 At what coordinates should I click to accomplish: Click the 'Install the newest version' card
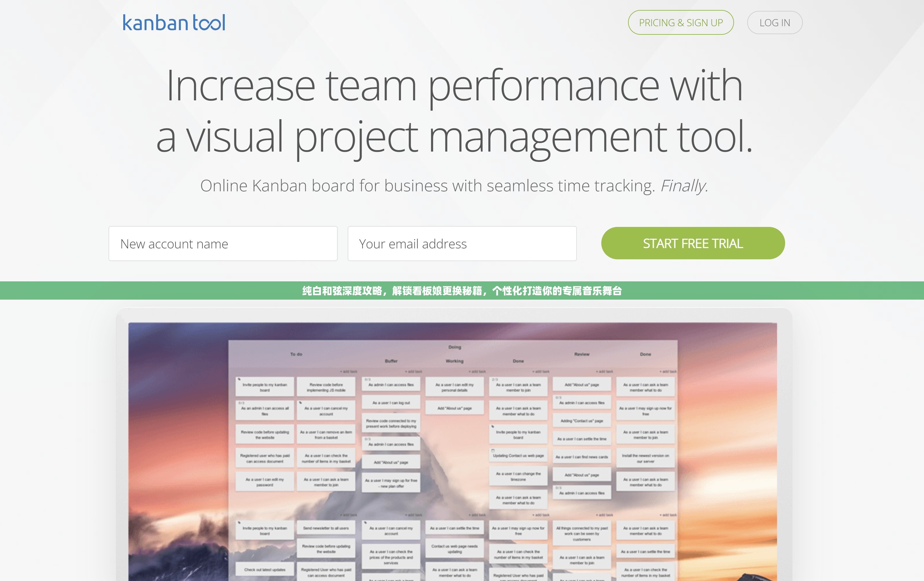click(645, 458)
